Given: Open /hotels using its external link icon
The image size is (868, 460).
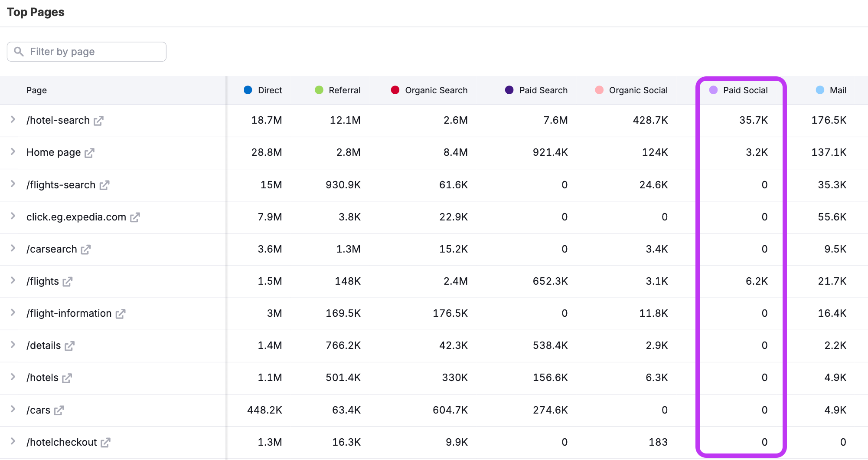Looking at the screenshot, I should pyautogui.click(x=67, y=378).
